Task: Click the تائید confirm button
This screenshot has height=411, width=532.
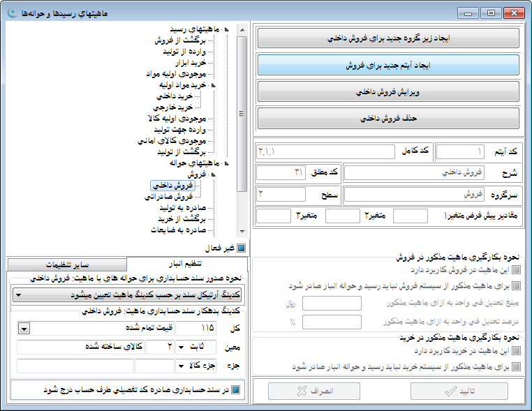Action: click(x=459, y=391)
